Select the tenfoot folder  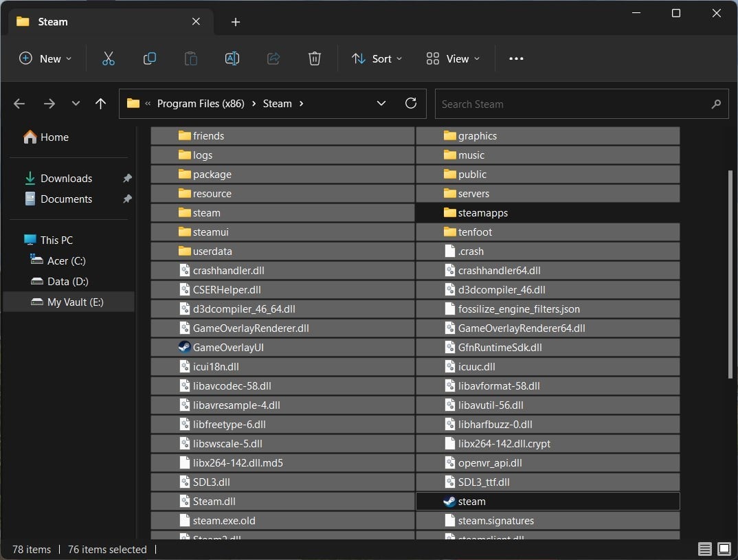[548, 232]
